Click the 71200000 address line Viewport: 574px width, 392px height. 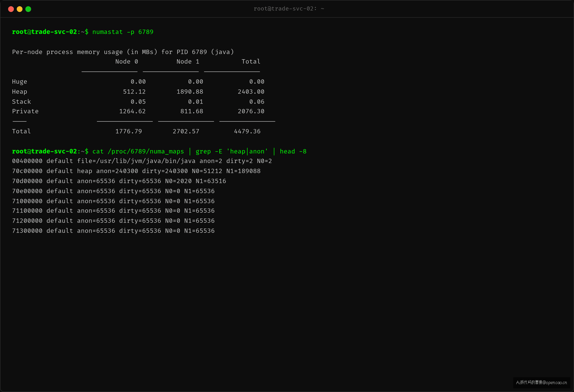click(113, 221)
